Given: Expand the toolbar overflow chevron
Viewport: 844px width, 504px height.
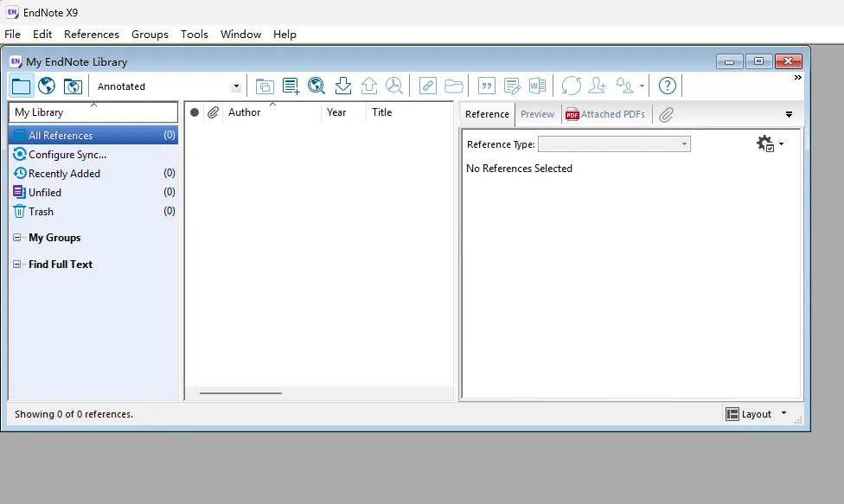Looking at the screenshot, I should [797, 78].
